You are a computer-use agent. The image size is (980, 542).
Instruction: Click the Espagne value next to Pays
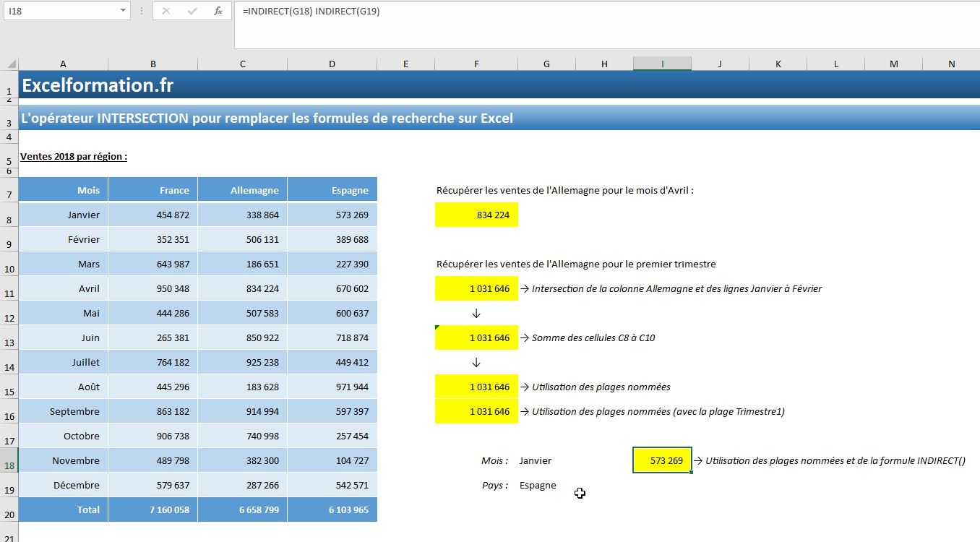click(x=538, y=485)
